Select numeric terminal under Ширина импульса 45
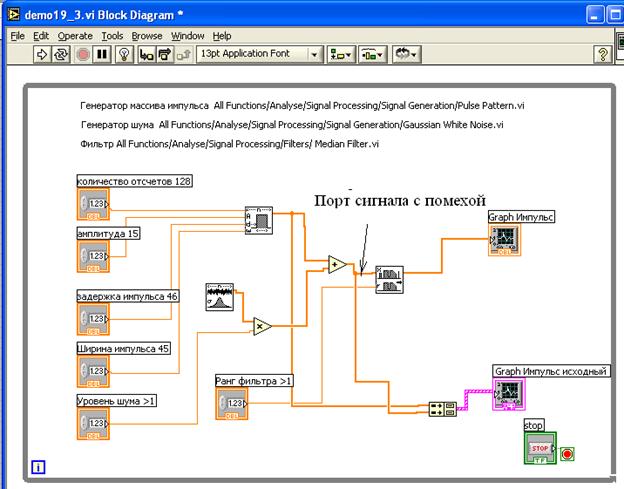The image size is (624, 489). click(x=93, y=371)
